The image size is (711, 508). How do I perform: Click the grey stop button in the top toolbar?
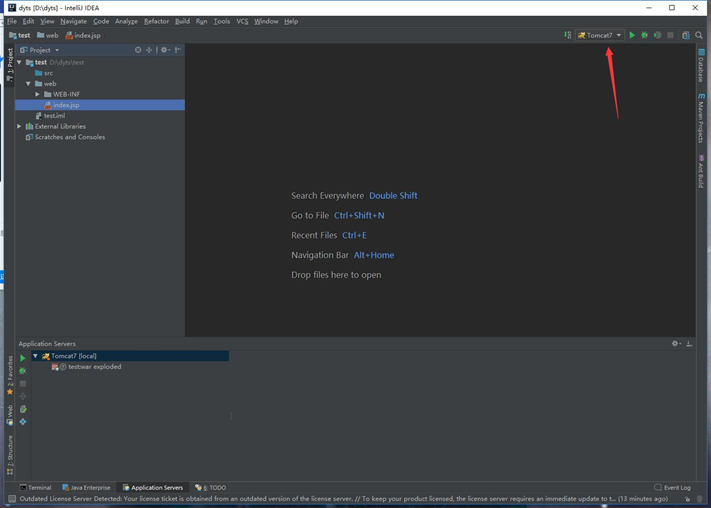click(x=670, y=35)
